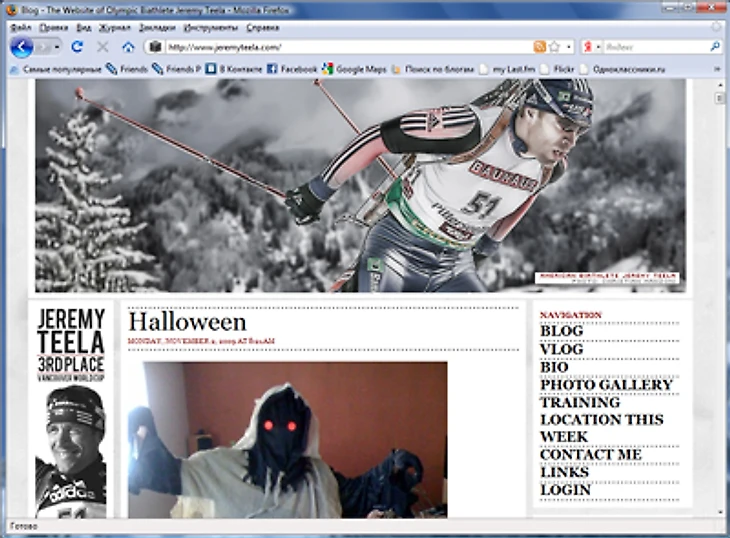The height and width of the screenshot is (538, 730).
Task: Open the CONTACT ME link
Action: click(x=590, y=455)
